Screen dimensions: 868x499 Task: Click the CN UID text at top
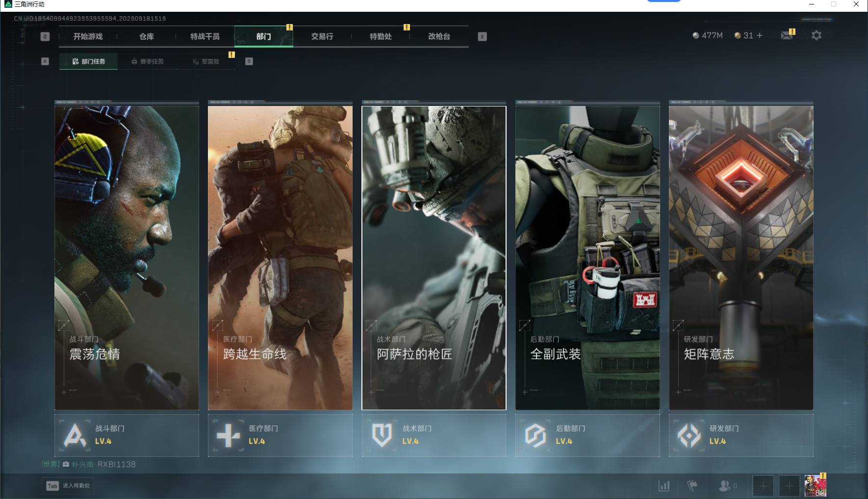coord(90,18)
